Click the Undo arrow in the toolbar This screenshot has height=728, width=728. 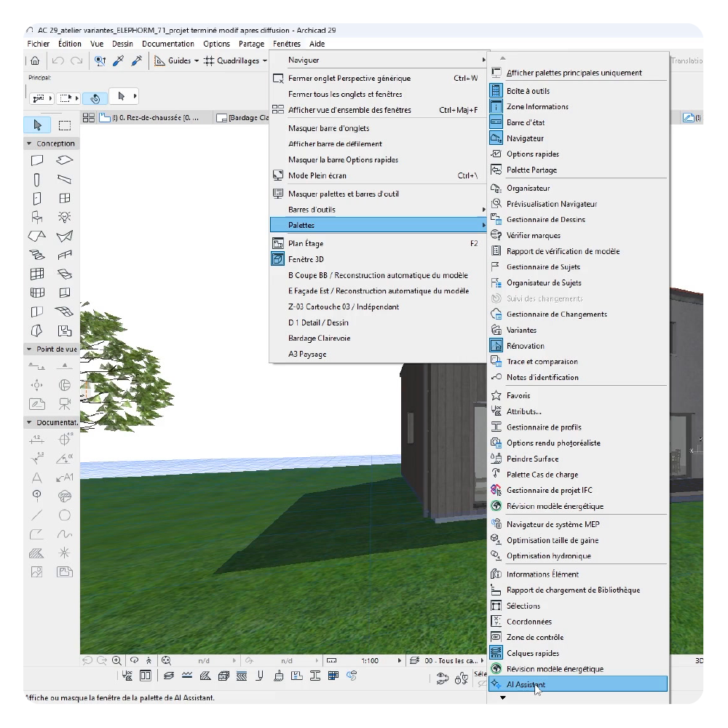tap(58, 60)
